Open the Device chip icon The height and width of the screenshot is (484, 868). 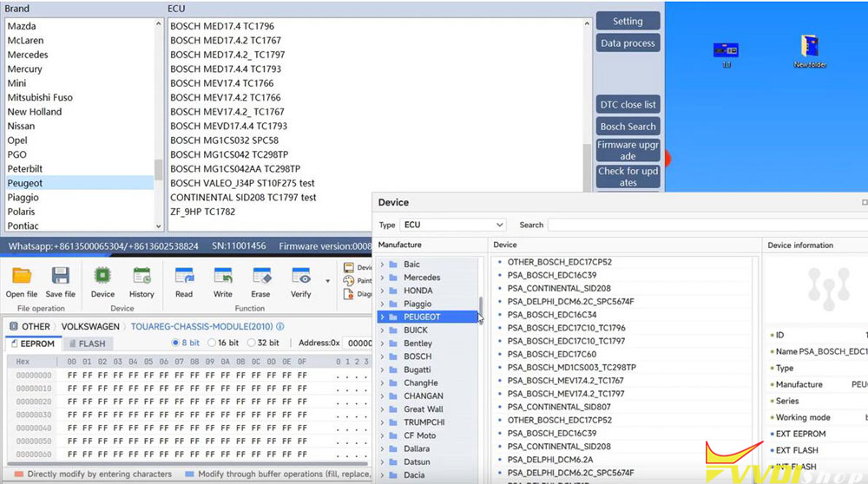pos(102,278)
